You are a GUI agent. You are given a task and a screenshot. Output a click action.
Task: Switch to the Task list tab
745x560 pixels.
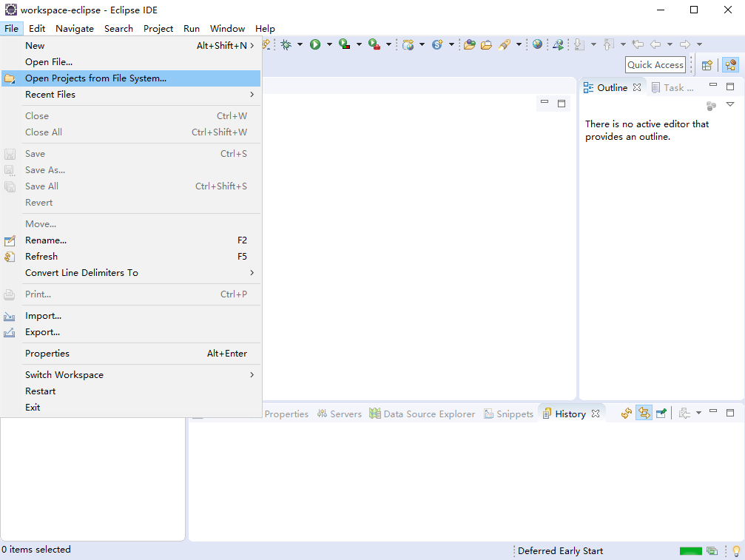click(672, 87)
